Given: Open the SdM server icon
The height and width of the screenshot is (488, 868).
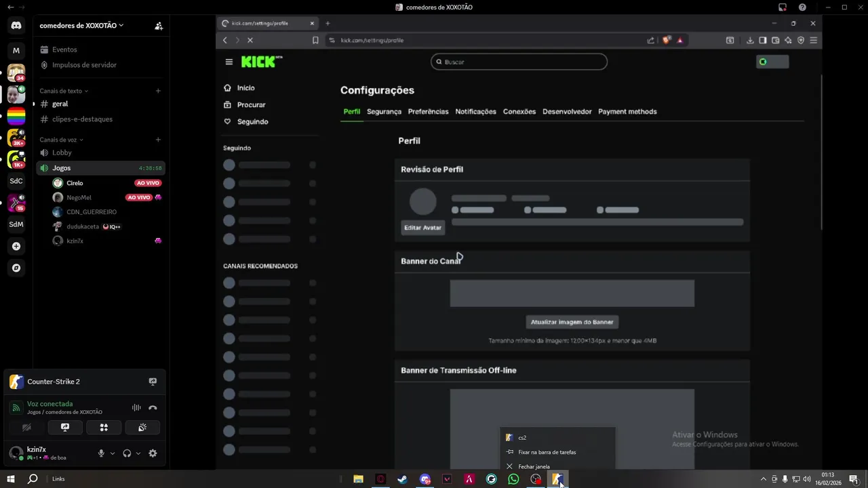Looking at the screenshot, I should pyautogui.click(x=16, y=224).
